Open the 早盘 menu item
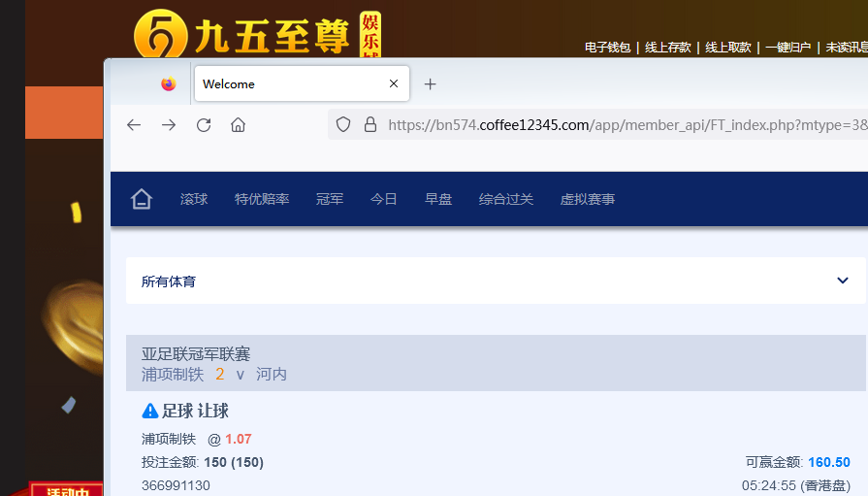The width and height of the screenshot is (868, 496). pos(438,199)
